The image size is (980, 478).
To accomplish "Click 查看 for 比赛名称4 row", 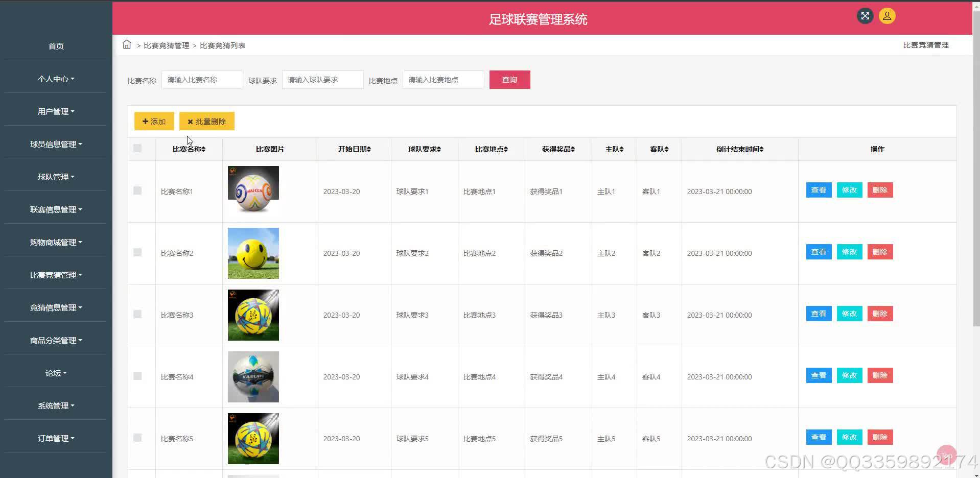I will (819, 375).
